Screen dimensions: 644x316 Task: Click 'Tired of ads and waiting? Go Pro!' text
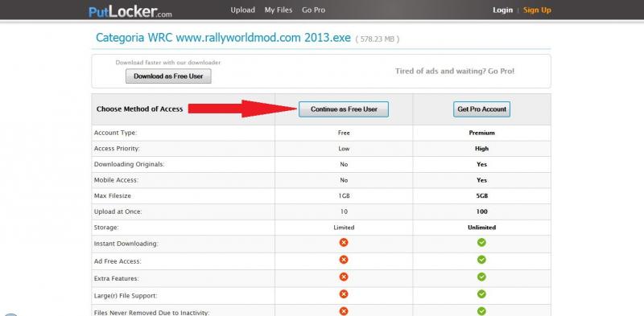tap(455, 71)
